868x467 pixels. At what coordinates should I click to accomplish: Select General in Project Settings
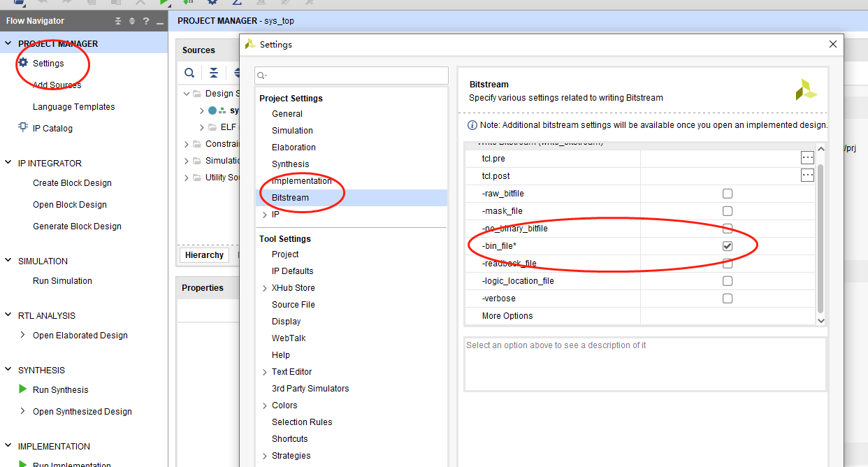[287, 114]
